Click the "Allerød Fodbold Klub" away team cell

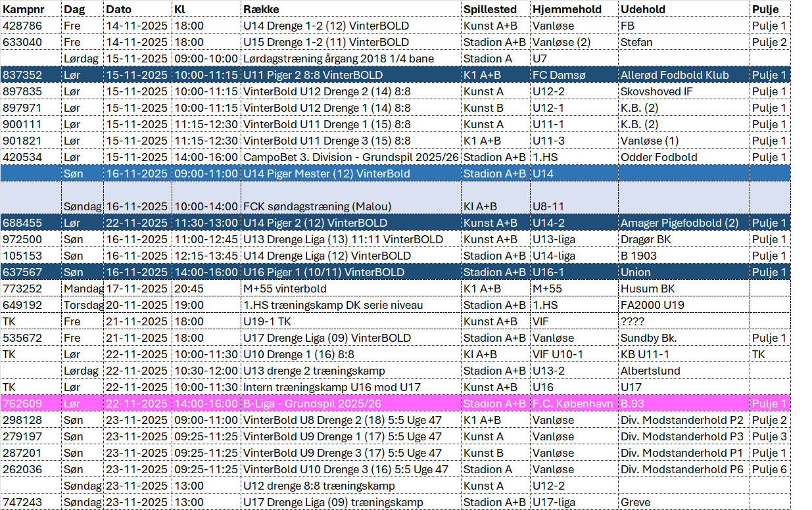[x=675, y=76]
